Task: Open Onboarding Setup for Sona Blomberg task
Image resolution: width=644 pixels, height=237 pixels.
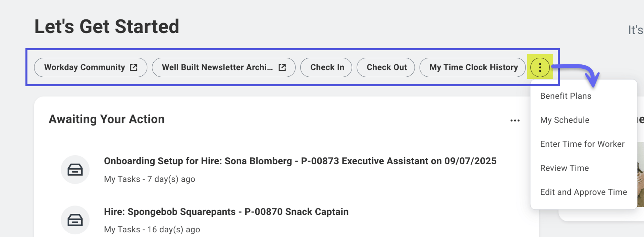Action: click(300, 161)
